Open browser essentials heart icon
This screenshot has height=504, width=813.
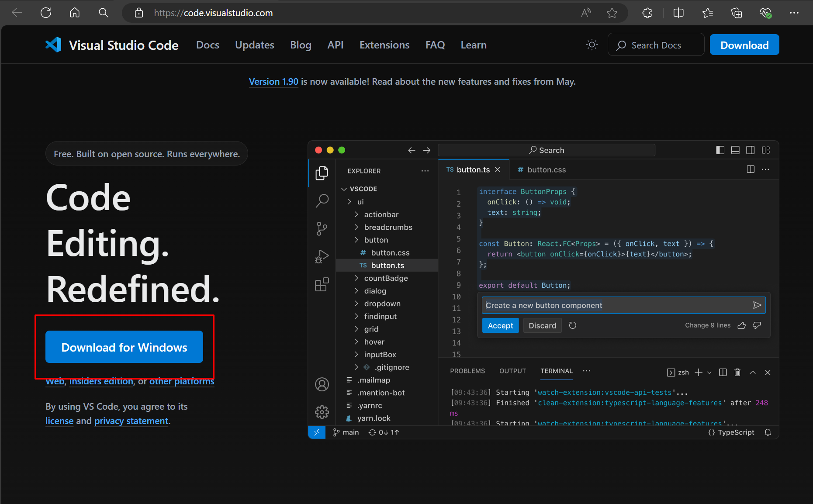[x=765, y=13]
